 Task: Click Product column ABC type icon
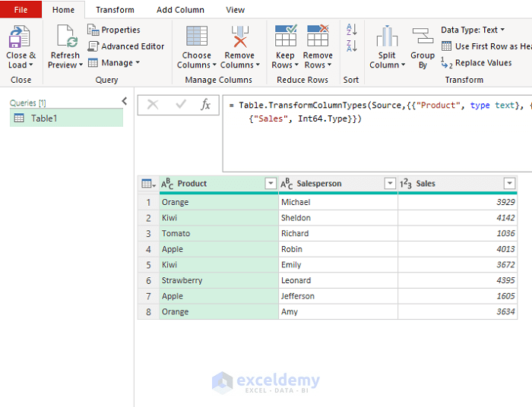[167, 184]
